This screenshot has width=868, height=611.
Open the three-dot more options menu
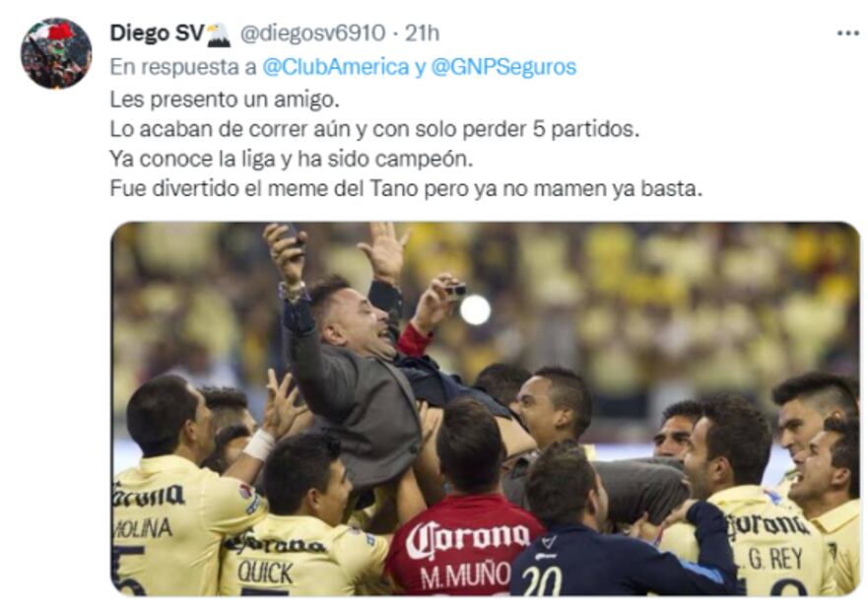click(x=847, y=34)
